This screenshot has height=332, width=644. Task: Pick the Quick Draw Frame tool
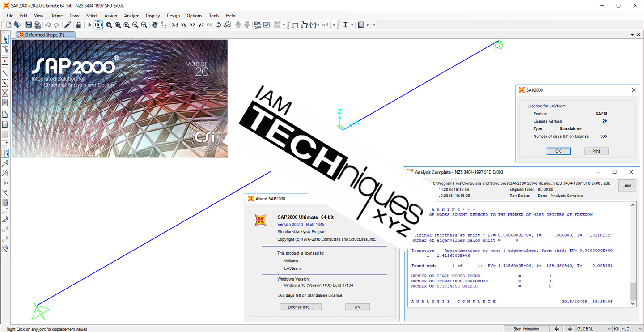pyautogui.click(x=5, y=83)
